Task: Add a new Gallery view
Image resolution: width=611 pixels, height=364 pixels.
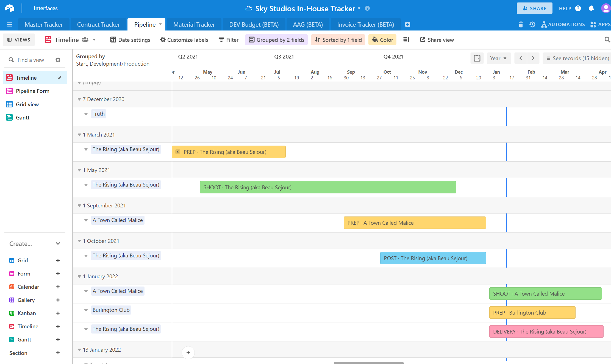Action: [58, 300]
